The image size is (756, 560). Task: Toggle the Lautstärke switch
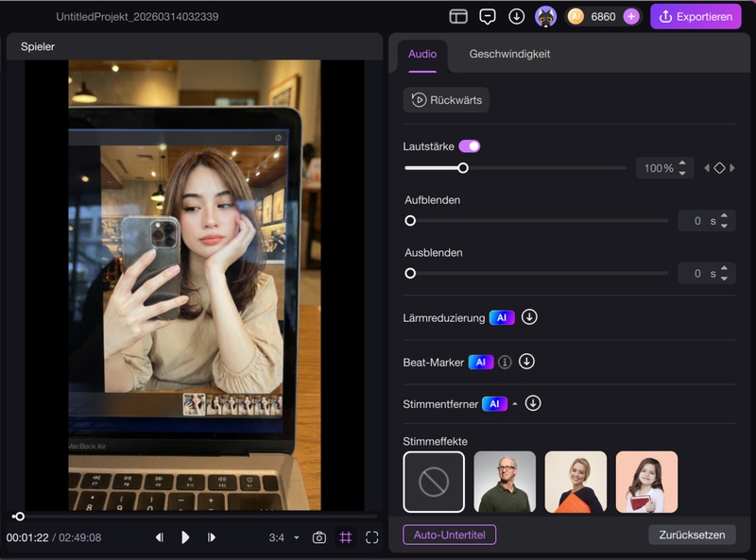tap(470, 146)
